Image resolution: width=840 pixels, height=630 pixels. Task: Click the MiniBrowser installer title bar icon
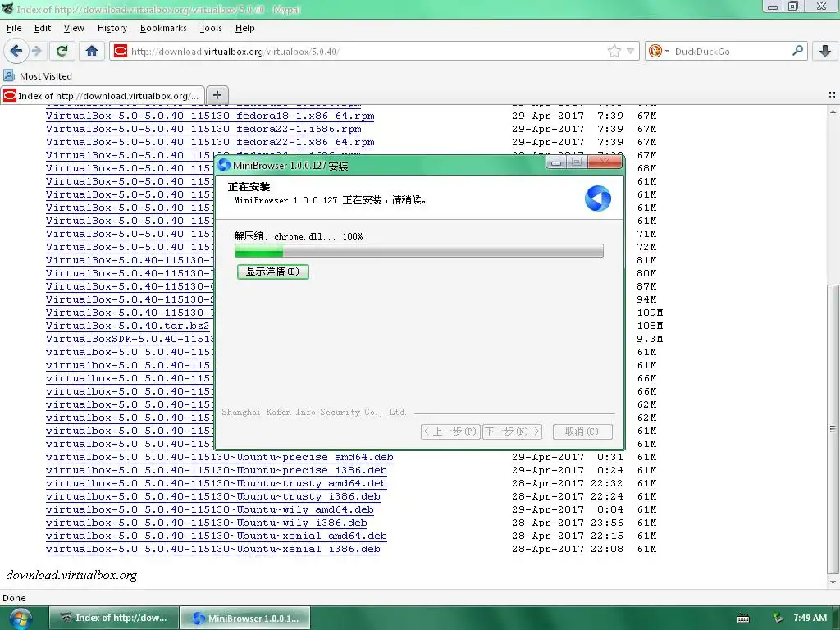[x=224, y=165]
